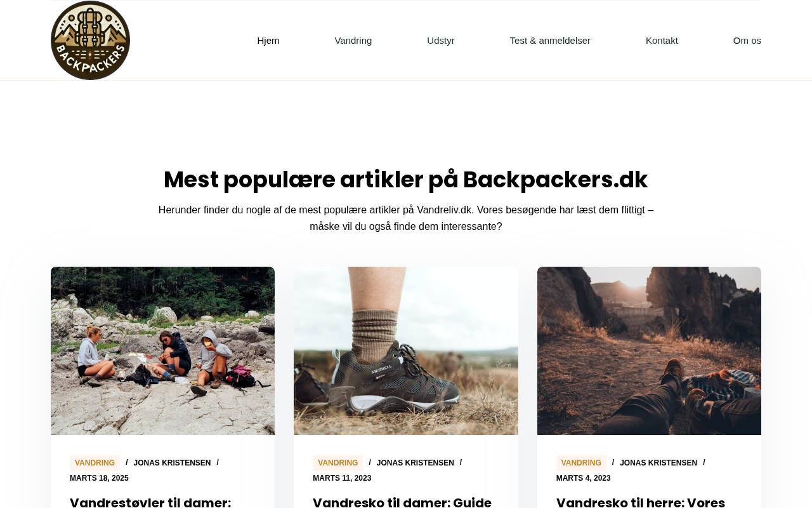The height and width of the screenshot is (508, 812).
Task: Open Jonas Kristensen author link, second article
Action: (416, 463)
